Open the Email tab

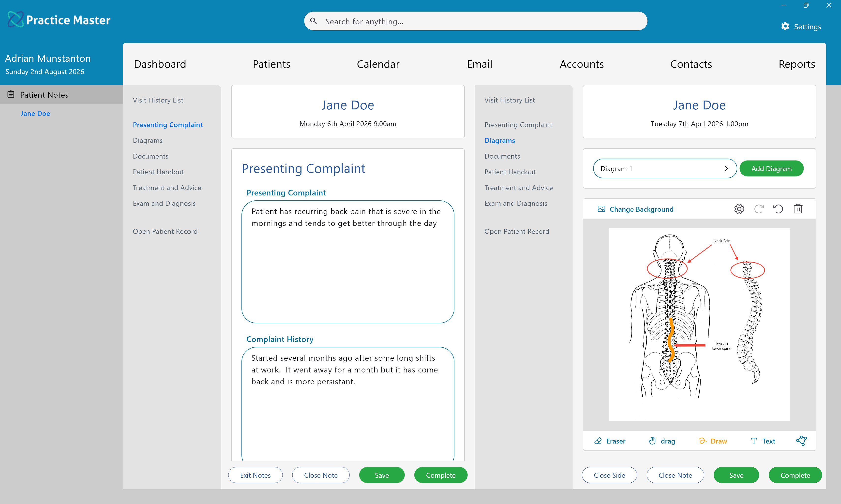(x=479, y=64)
